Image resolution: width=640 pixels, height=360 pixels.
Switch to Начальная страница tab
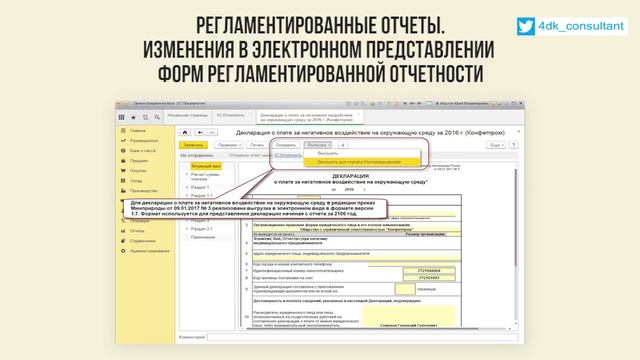(188, 116)
